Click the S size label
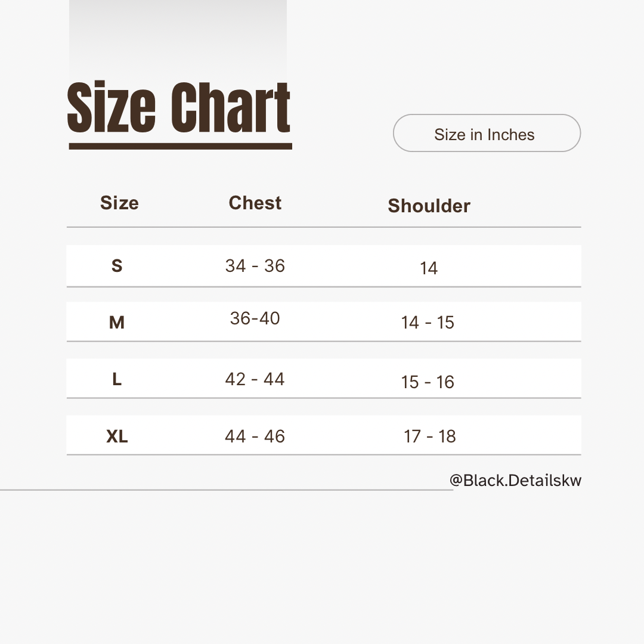The width and height of the screenshot is (644, 644). 117,266
